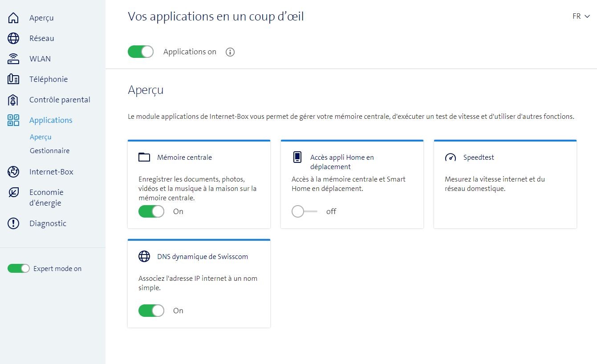Viewport: 597px width, 364px height.
Task: Open the FR language dropdown
Action: [x=581, y=16]
